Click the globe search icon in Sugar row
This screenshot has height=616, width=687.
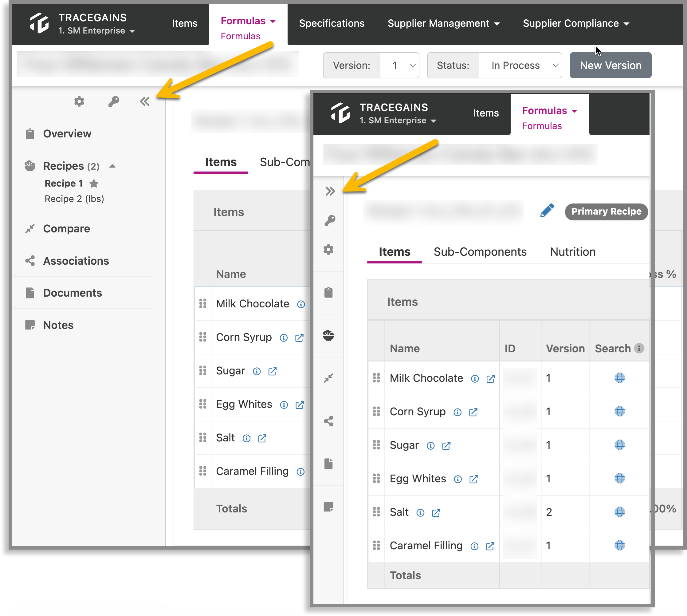[x=619, y=445]
